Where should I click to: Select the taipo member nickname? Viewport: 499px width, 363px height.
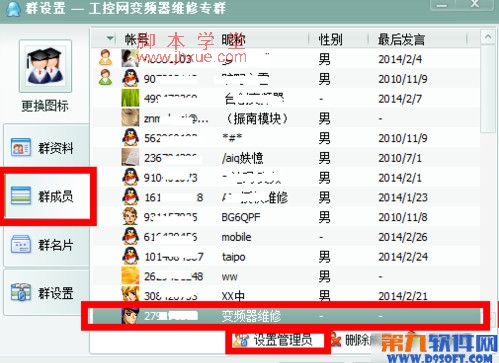click(233, 257)
